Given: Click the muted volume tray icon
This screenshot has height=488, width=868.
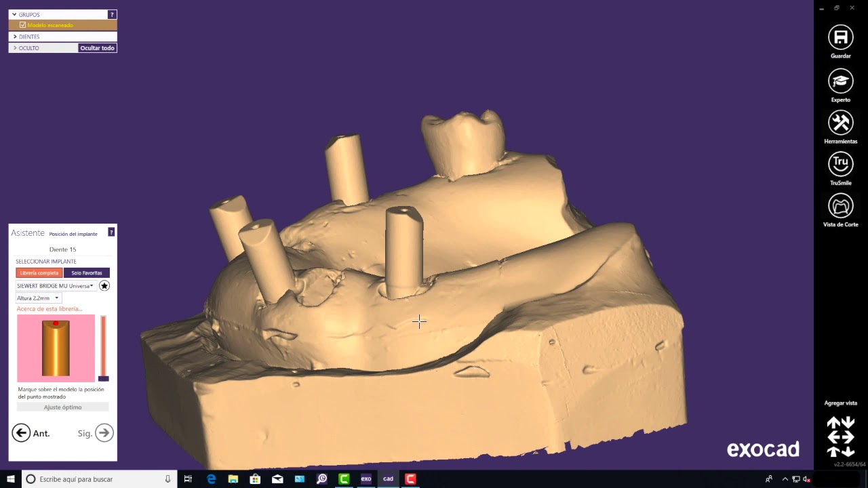Looking at the screenshot, I should click(806, 479).
